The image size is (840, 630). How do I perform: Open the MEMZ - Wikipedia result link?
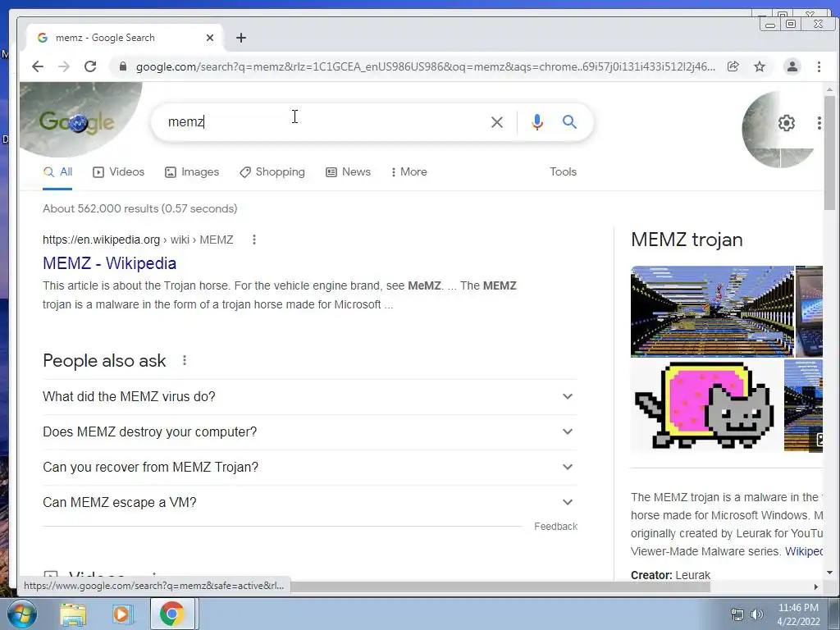(109, 263)
